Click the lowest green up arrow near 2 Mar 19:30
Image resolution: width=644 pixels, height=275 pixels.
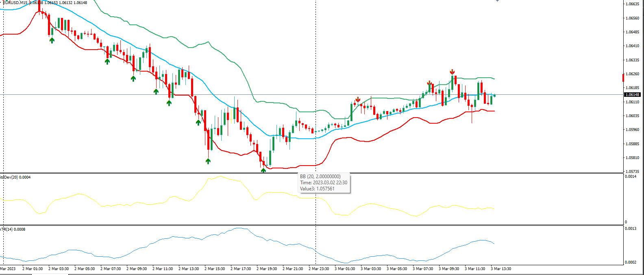(x=263, y=170)
